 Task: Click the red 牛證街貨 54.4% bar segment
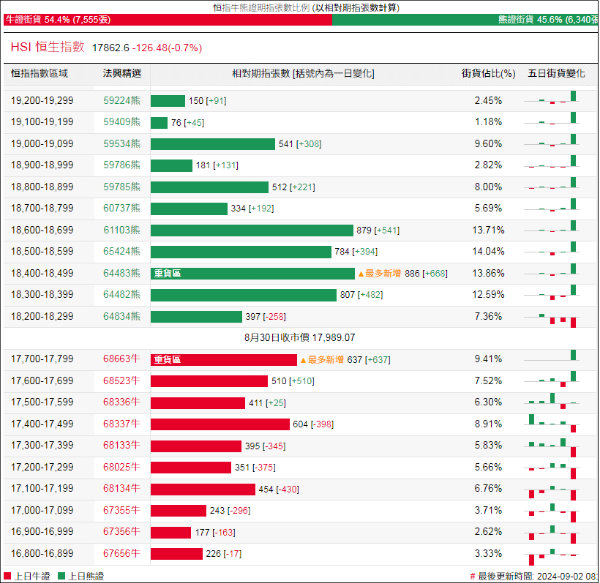(168, 20)
